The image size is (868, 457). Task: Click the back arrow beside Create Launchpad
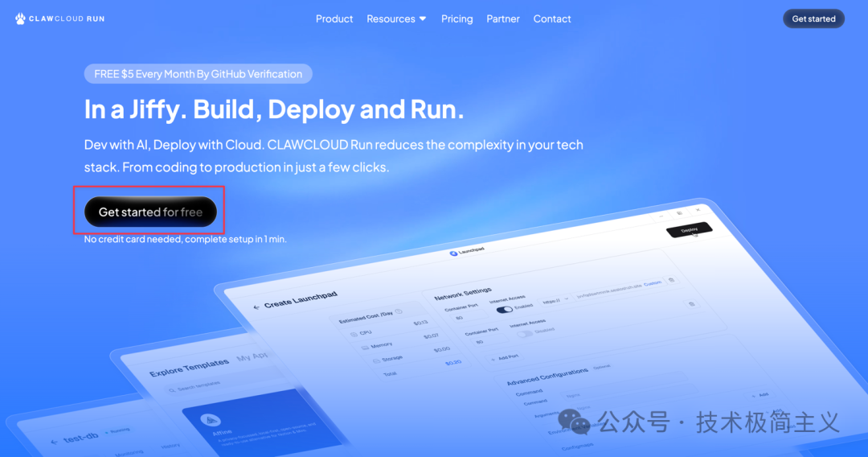[x=256, y=307]
